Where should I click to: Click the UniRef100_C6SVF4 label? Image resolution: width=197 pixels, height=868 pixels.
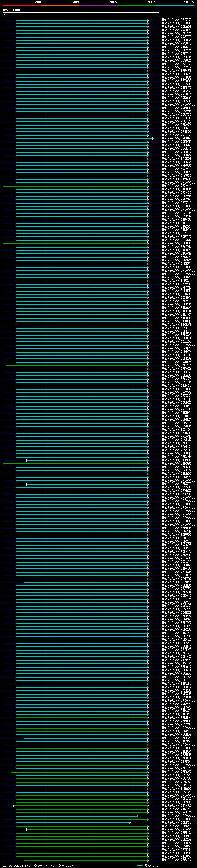coord(177,67)
